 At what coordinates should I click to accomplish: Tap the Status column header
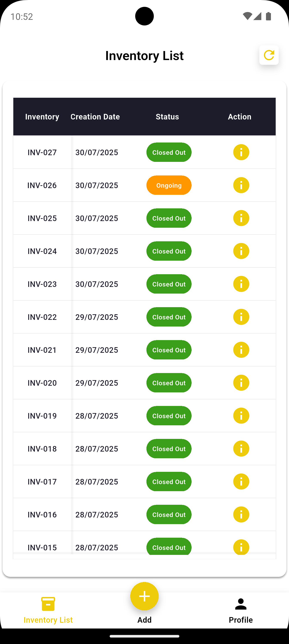point(167,117)
